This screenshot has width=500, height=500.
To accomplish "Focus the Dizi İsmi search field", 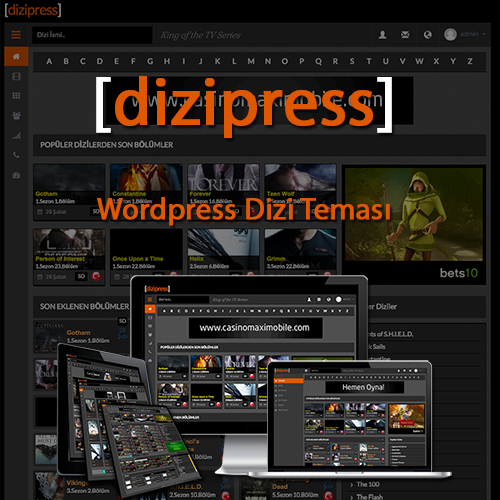I will tap(92, 35).
